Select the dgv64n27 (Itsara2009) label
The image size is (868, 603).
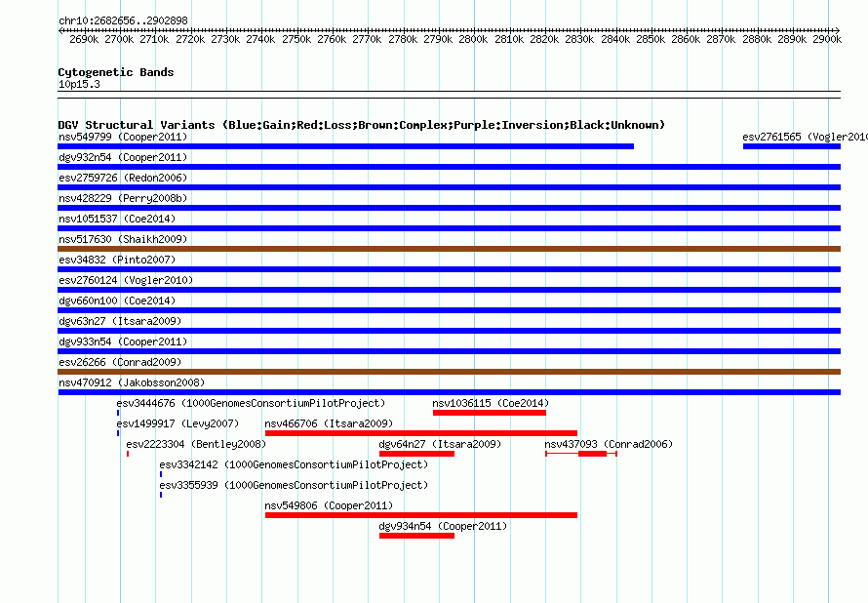[x=440, y=444]
